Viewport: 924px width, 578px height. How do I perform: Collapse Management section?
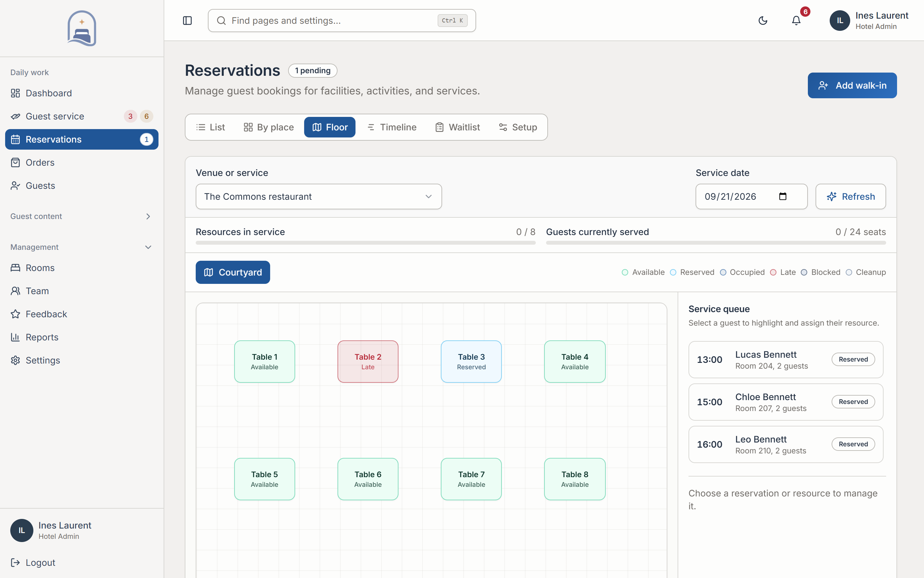[82, 247]
